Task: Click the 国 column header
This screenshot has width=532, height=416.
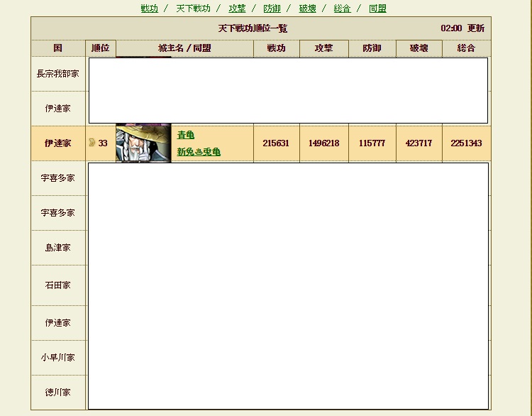Action: pyautogui.click(x=58, y=48)
